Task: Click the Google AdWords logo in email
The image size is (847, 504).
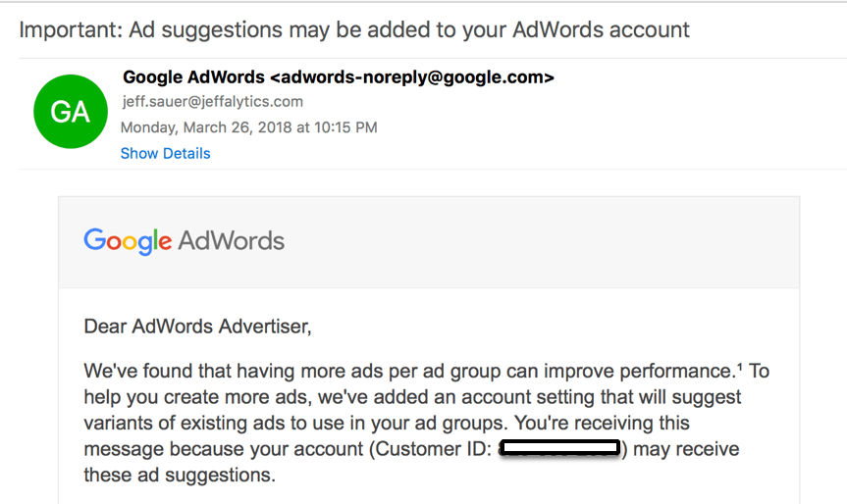Action: click(184, 241)
